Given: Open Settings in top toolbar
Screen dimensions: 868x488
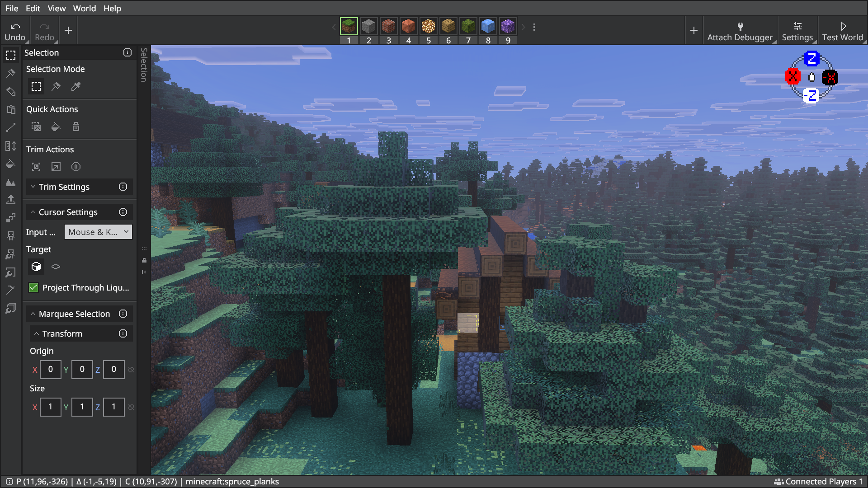Looking at the screenshot, I should tap(797, 31).
